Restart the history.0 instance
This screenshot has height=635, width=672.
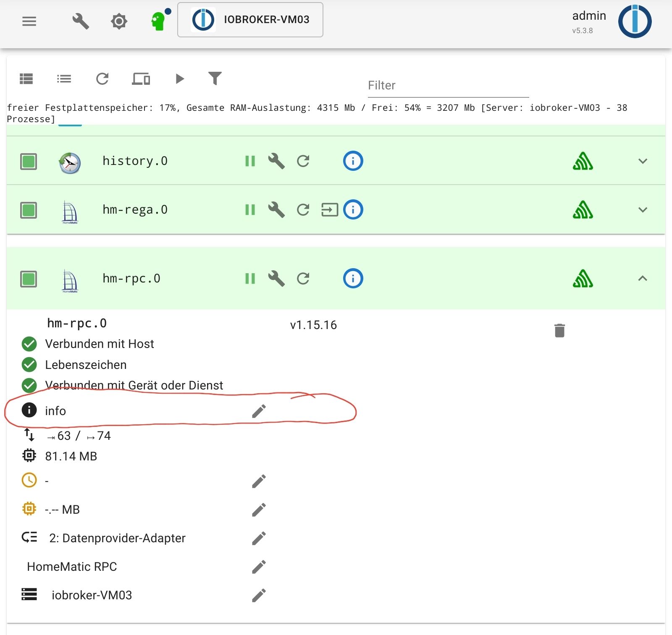[x=303, y=161]
